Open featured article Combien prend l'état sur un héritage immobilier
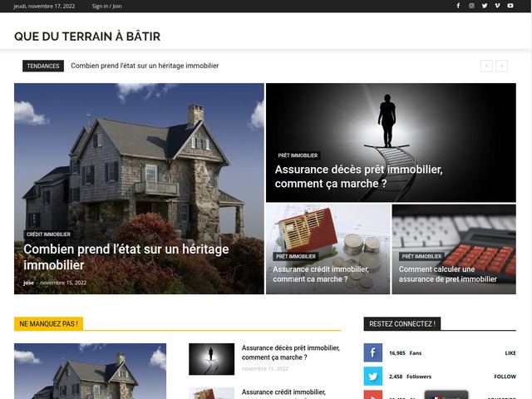Image resolution: width=532 pixels, height=399 pixels. (x=126, y=257)
